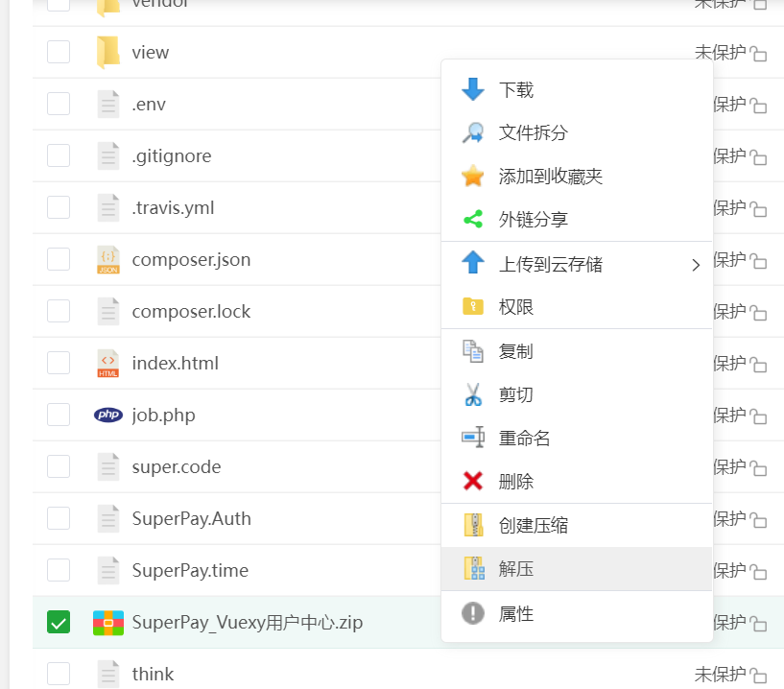
Task: Click the file split magnifier icon
Action: point(473,133)
